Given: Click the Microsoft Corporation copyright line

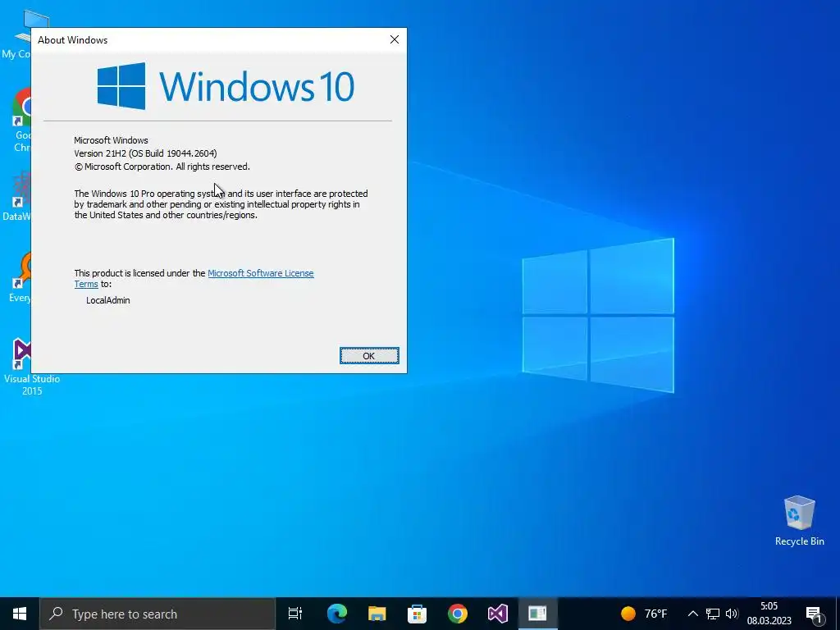Looking at the screenshot, I should 162,167.
